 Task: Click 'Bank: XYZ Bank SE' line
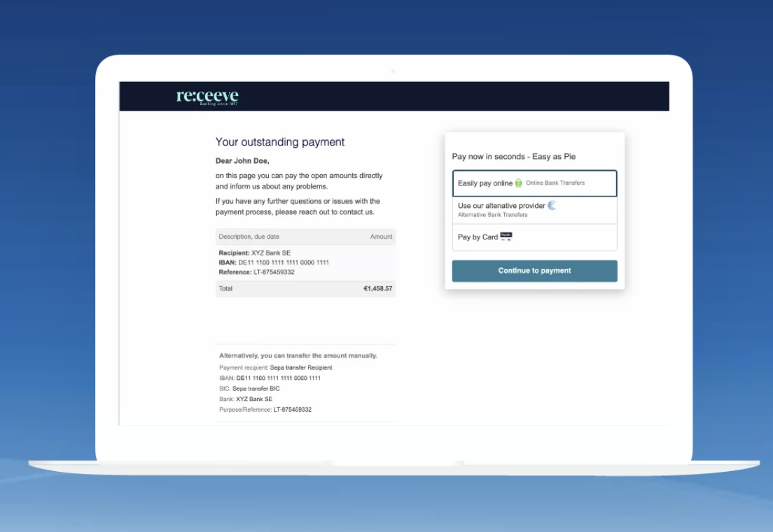pos(246,399)
